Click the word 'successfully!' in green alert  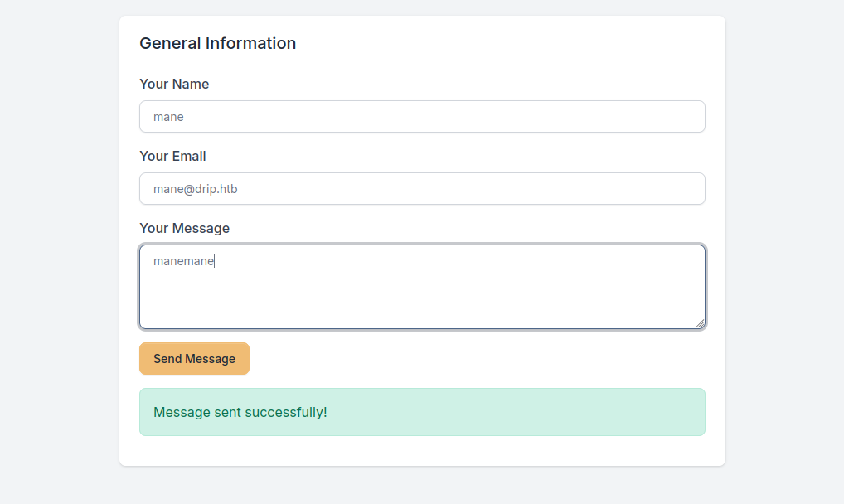coord(286,412)
